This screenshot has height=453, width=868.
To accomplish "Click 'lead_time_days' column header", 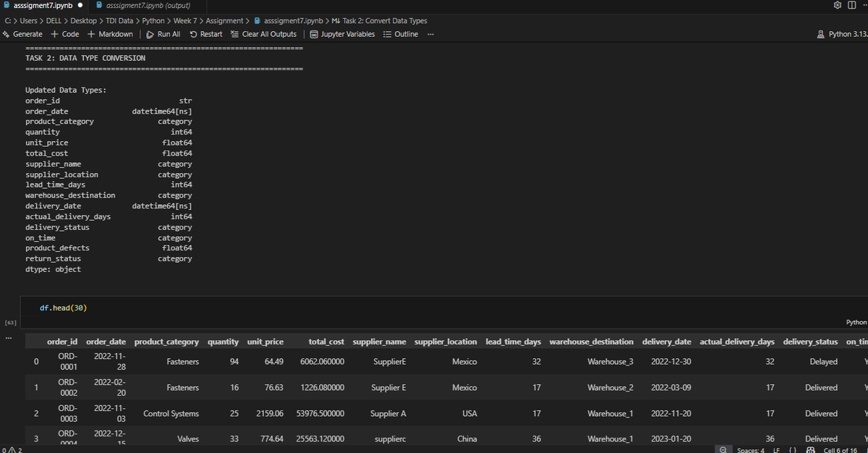I will tap(513, 342).
